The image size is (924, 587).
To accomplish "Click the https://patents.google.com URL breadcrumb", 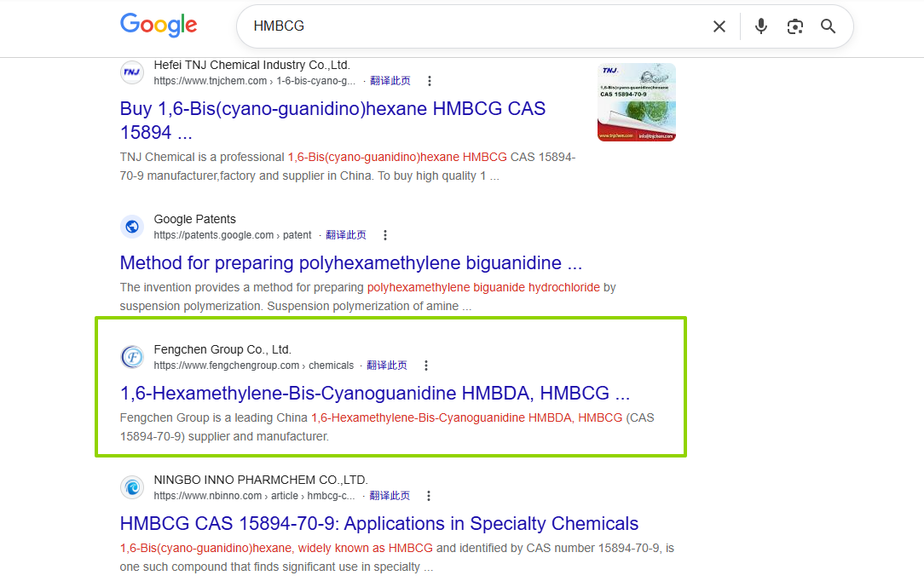I will click(232, 235).
